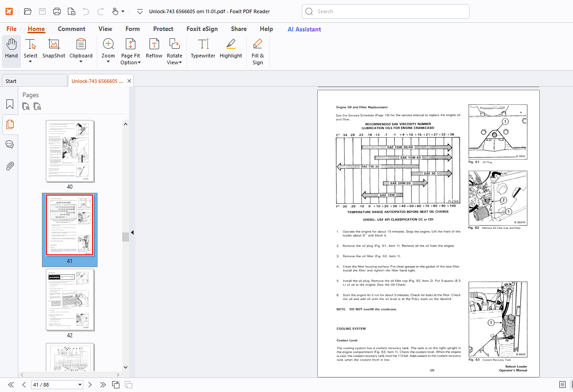The width and height of the screenshot is (573, 392).
Task: Click the Page Fit Option icon
Action: (x=130, y=44)
